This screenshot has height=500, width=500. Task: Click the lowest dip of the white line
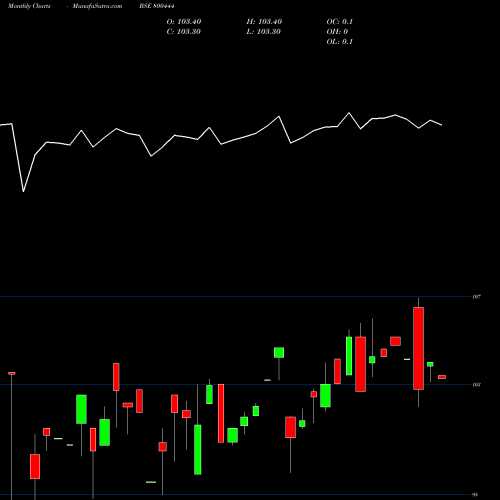(23, 191)
